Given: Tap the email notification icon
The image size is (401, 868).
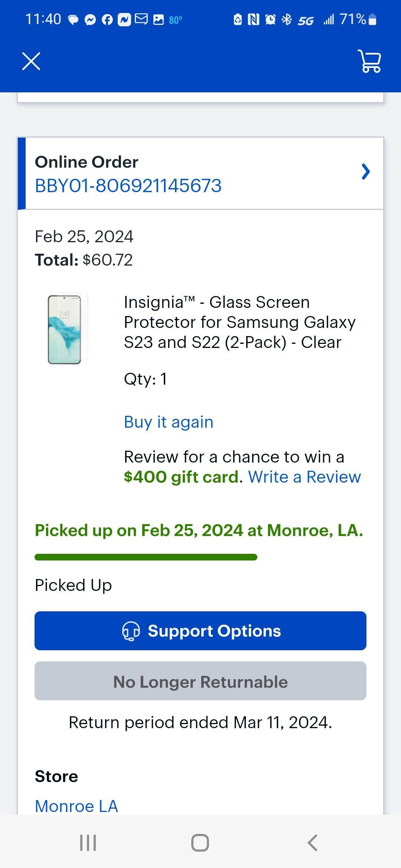Looking at the screenshot, I should pyautogui.click(x=141, y=19).
